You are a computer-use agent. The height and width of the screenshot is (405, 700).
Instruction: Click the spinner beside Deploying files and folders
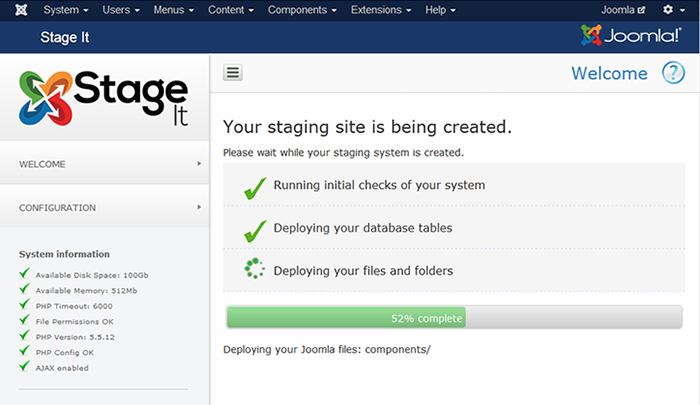(254, 268)
